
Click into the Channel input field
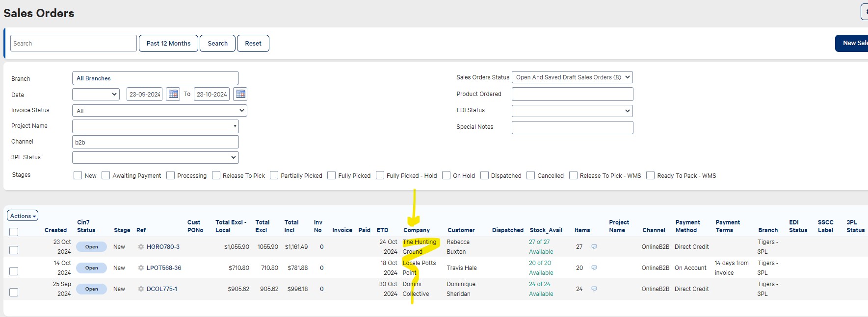coord(155,142)
